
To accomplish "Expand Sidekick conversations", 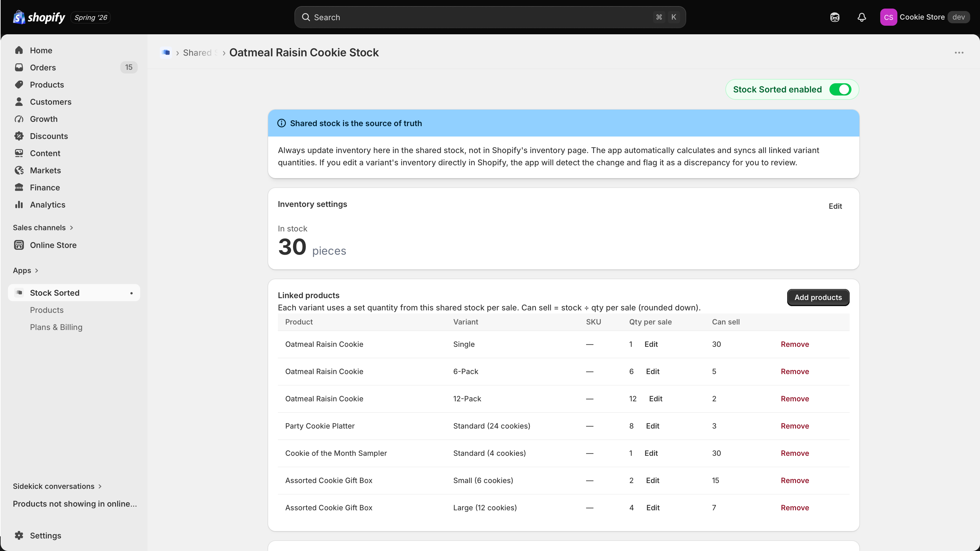I will pyautogui.click(x=57, y=486).
